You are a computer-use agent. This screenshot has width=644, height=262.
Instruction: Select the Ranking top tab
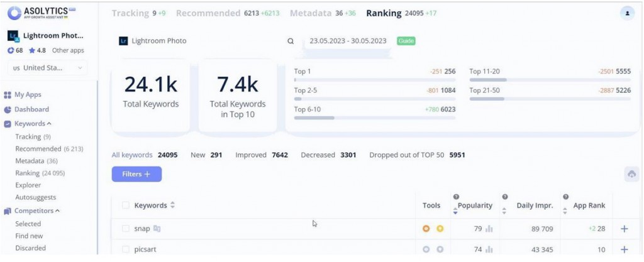(x=401, y=13)
